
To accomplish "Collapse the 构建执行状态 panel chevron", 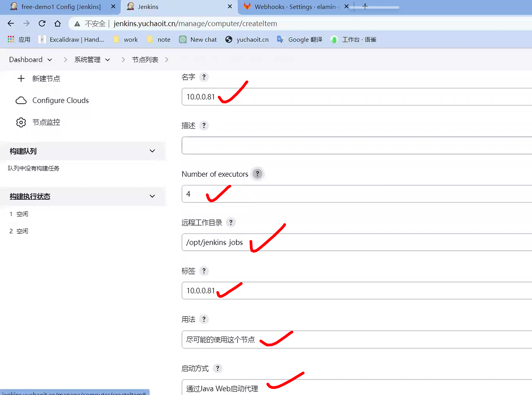I will click(x=152, y=196).
